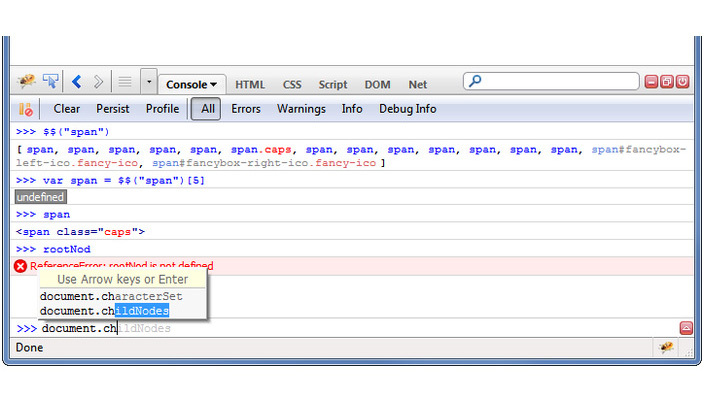Select the All filter
Image resolution: width=705 pixels, height=400 pixels.
coord(206,109)
